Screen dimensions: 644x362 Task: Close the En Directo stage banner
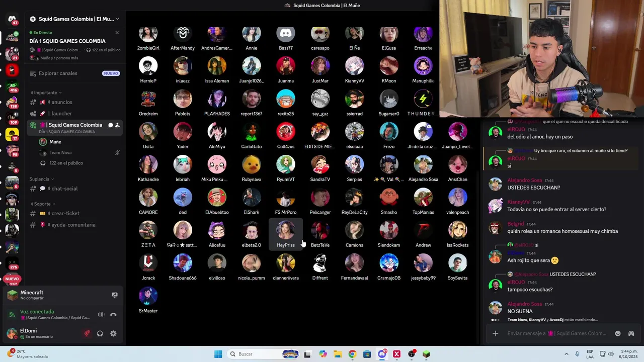point(117,33)
